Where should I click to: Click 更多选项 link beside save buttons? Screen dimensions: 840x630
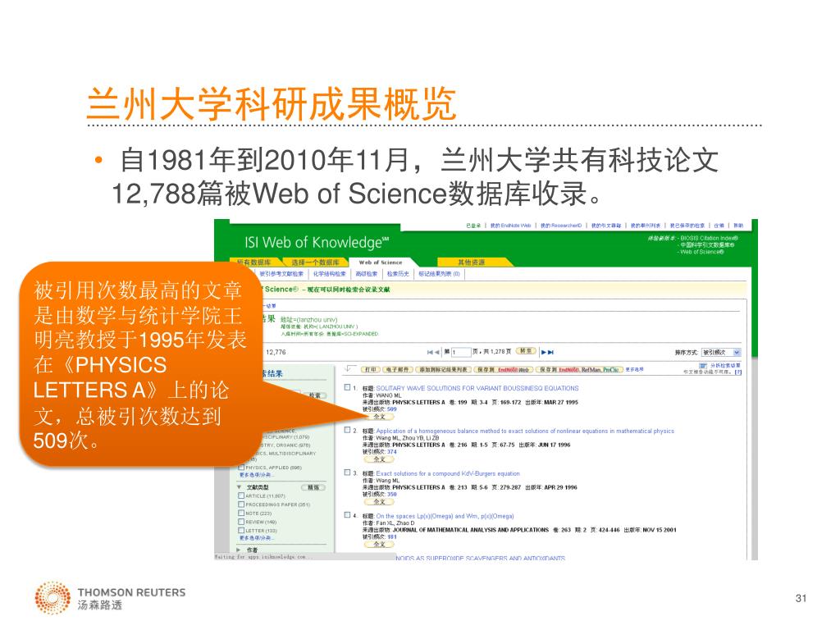[x=634, y=370]
